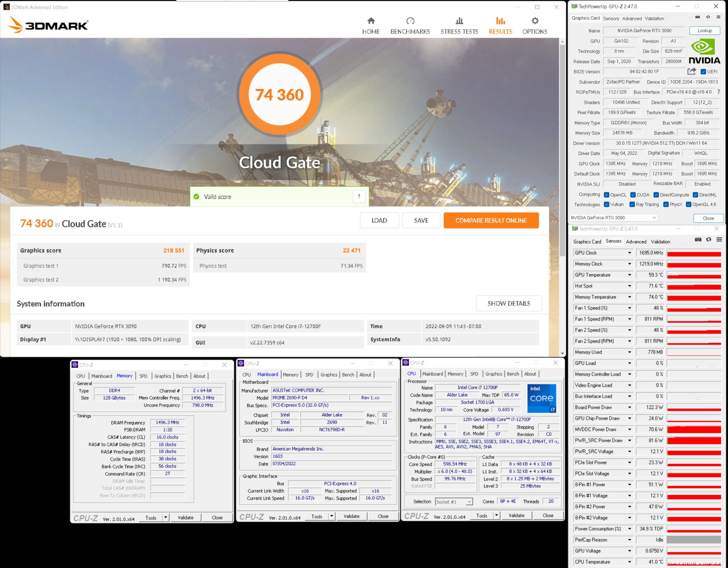Click Validate in CPU-Z Mainboard window

pyautogui.click(x=351, y=516)
